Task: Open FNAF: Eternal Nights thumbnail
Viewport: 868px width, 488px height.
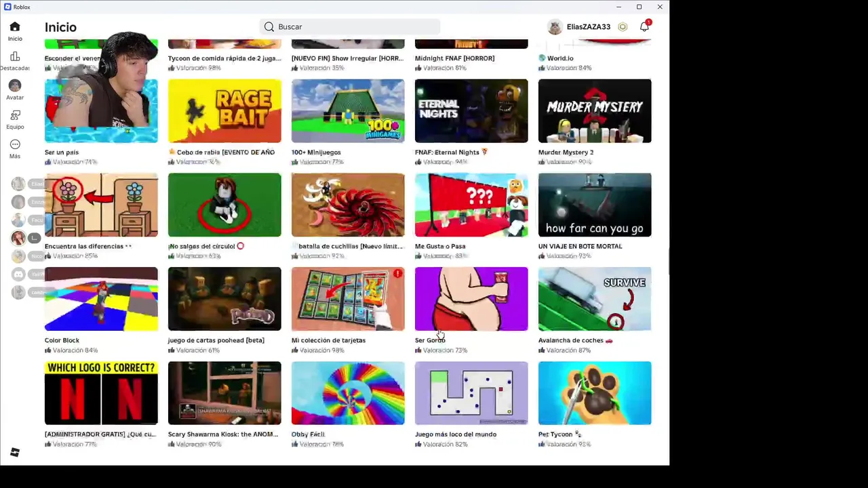Action: (x=471, y=110)
